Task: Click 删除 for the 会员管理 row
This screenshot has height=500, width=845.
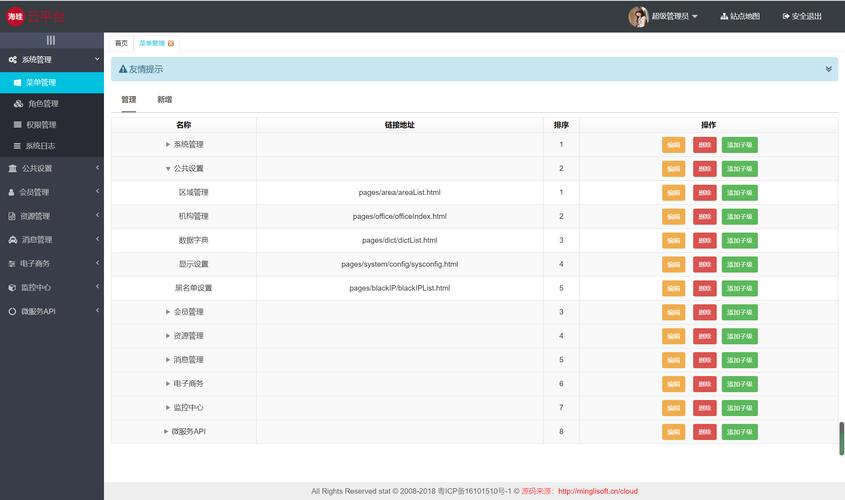Action: 704,312
